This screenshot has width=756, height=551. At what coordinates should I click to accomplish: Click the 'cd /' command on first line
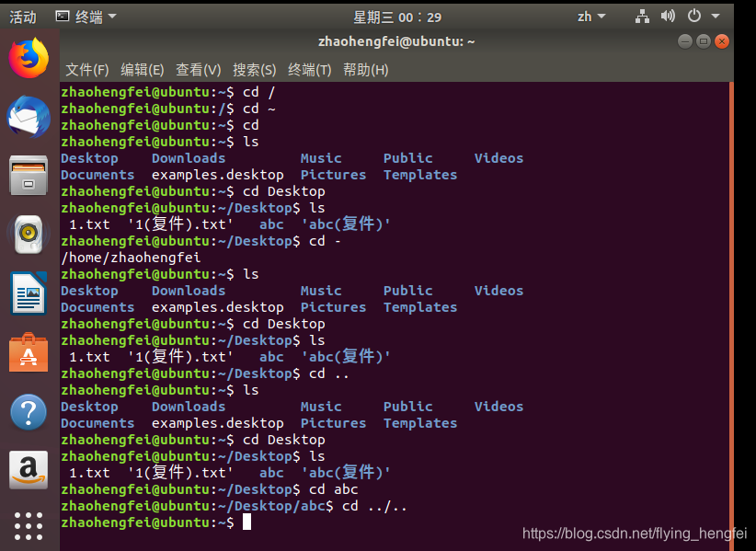point(259,92)
